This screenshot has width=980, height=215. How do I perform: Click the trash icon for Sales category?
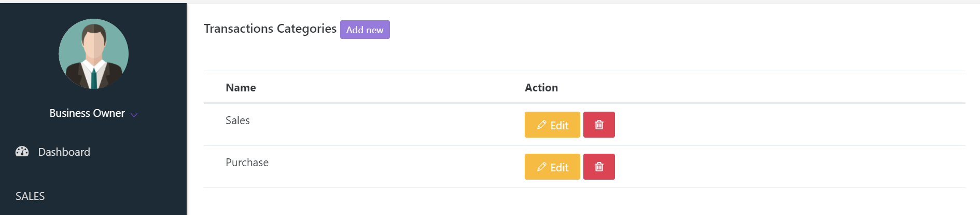pos(599,125)
